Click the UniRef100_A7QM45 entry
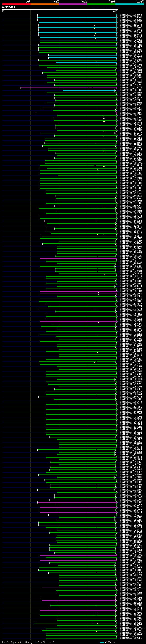Image resolution: width=146 pixels, height=644 pixels. click(x=131, y=30)
